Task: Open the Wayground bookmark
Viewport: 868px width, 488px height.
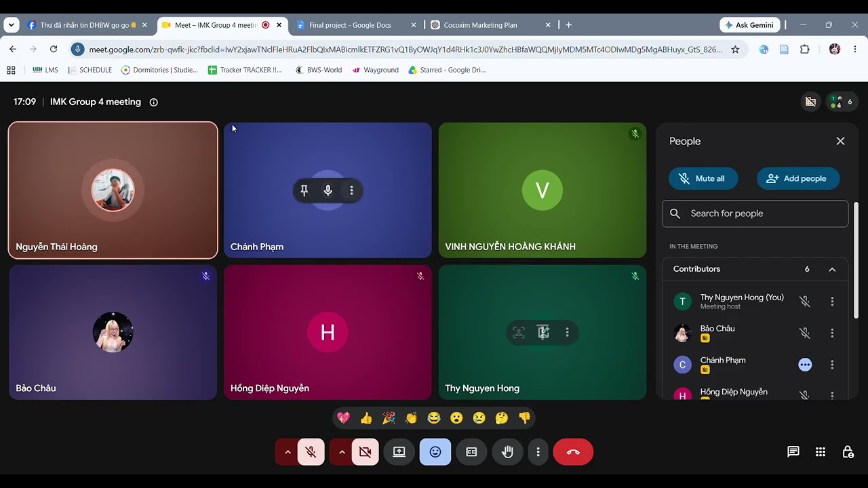Action: pyautogui.click(x=375, y=70)
